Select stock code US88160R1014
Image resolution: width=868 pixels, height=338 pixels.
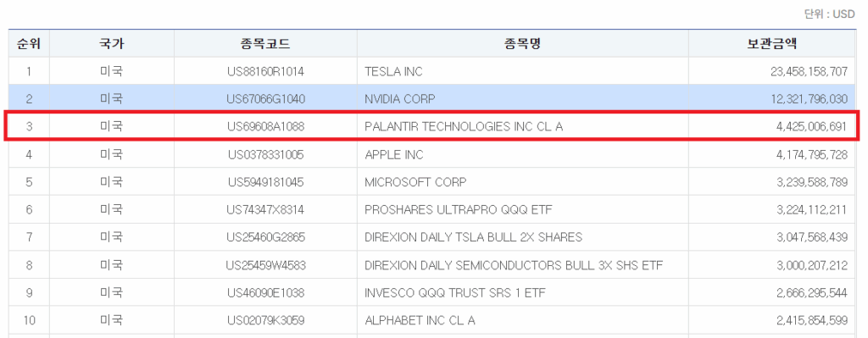pyautogui.click(x=265, y=71)
